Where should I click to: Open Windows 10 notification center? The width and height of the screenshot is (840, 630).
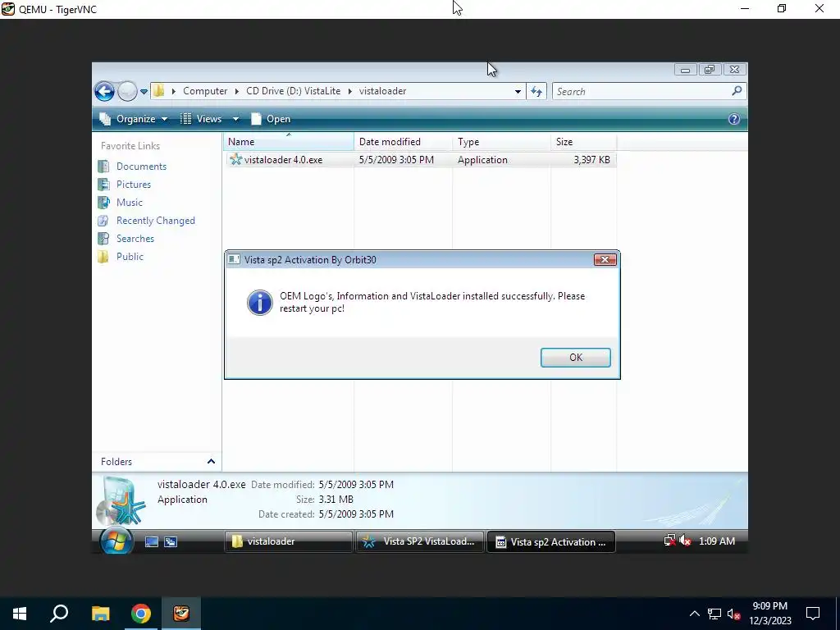tap(813, 614)
